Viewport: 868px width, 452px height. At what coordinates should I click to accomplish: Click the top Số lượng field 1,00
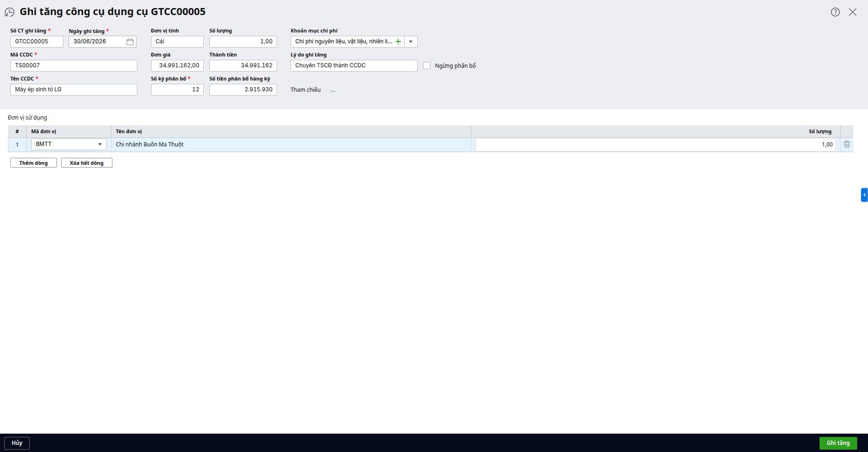click(x=243, y=41)
